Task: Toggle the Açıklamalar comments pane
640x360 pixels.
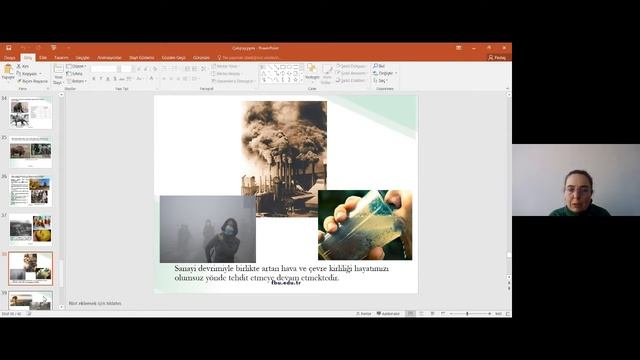Action: (388, 314)
